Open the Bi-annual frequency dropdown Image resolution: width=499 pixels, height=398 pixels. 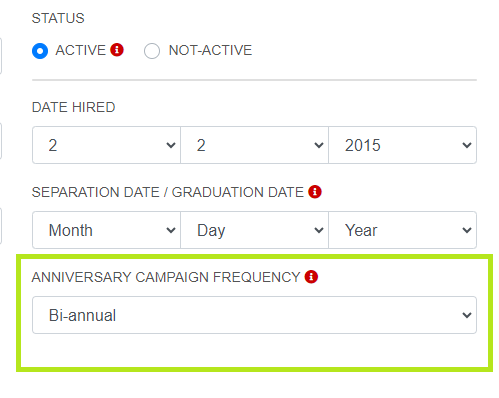(254, 315)
